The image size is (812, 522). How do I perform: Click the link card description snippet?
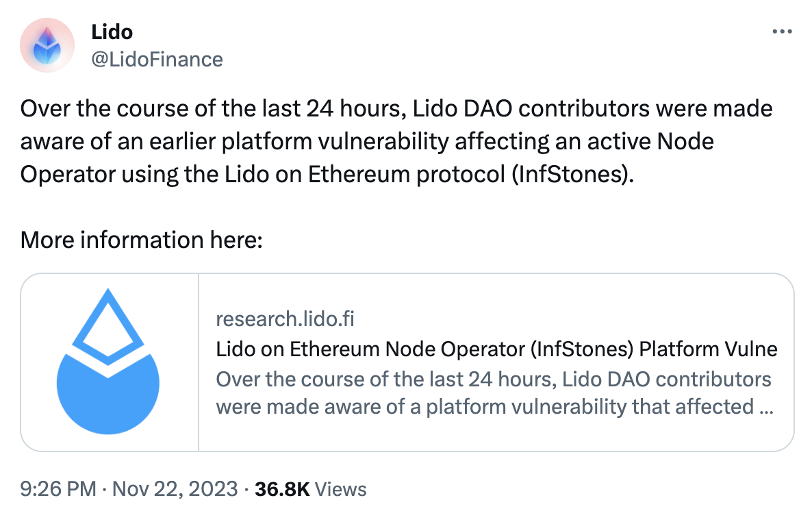pos(494,393)
